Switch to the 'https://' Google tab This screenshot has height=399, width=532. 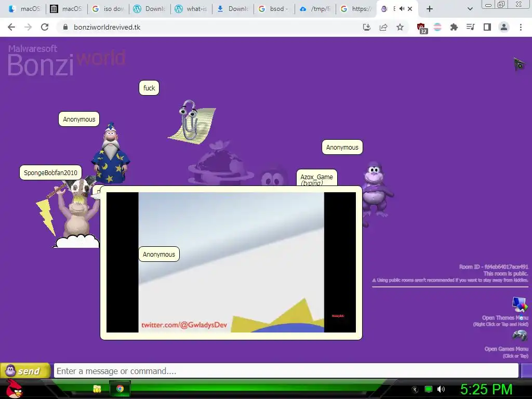(x=356, y=9)
